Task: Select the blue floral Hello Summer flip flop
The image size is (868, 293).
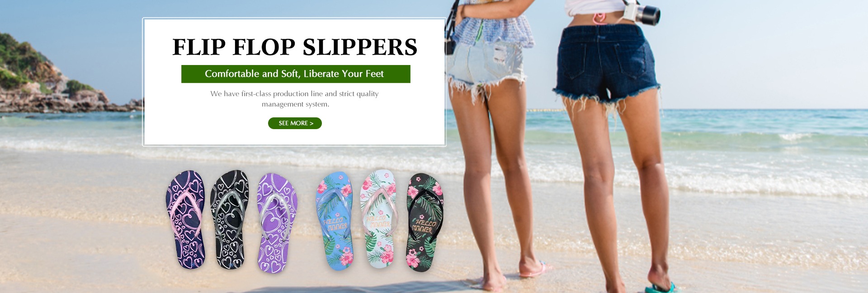Action: coord(335,221)
